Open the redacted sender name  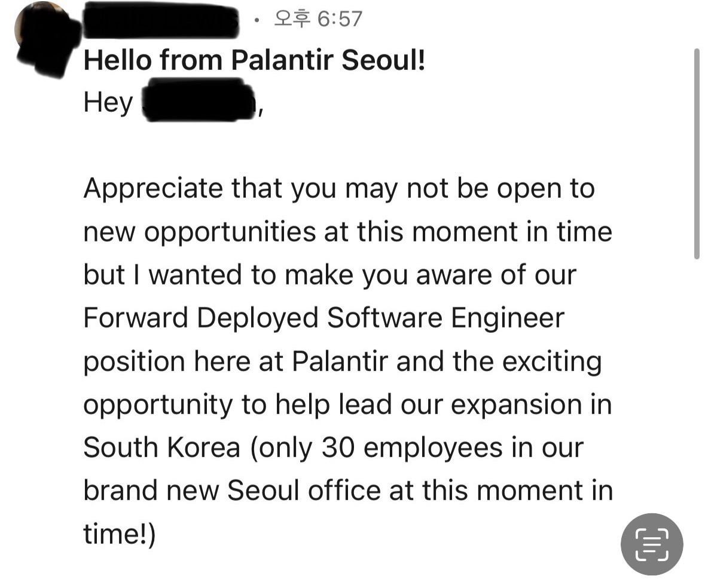162,20
